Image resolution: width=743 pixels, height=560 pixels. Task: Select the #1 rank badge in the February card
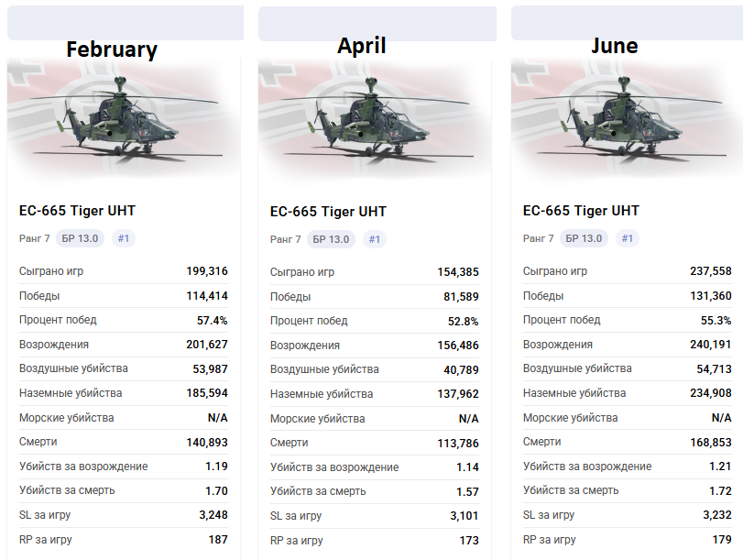tap(123, 238)
